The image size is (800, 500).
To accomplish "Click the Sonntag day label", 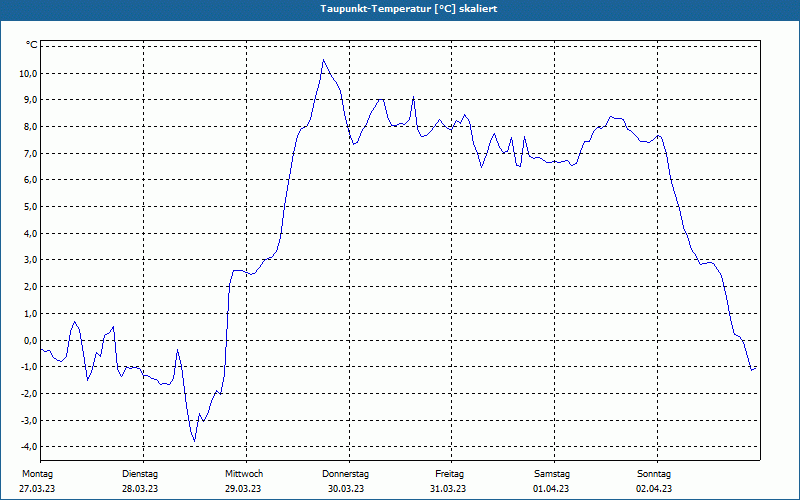I will pyautogui.click(x=654, y=474).
